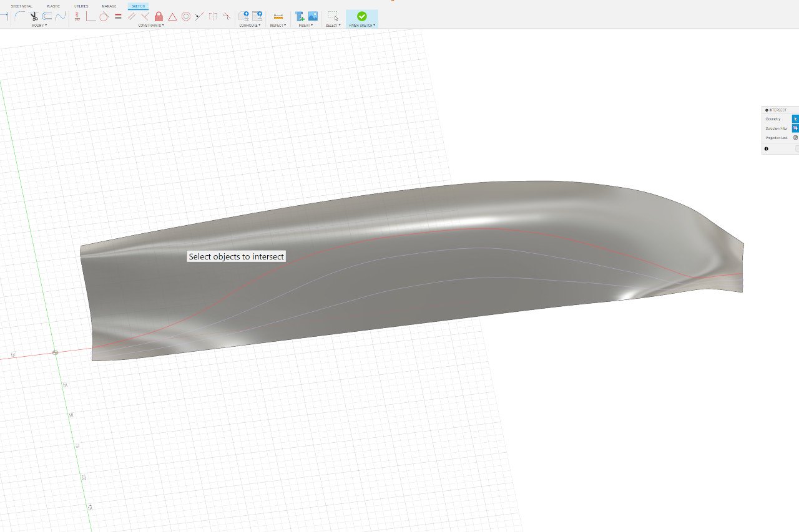The height and width of the screenshot is (532, 799).
Task: Apply the Parallel constraint
Action: click(132, 16)
